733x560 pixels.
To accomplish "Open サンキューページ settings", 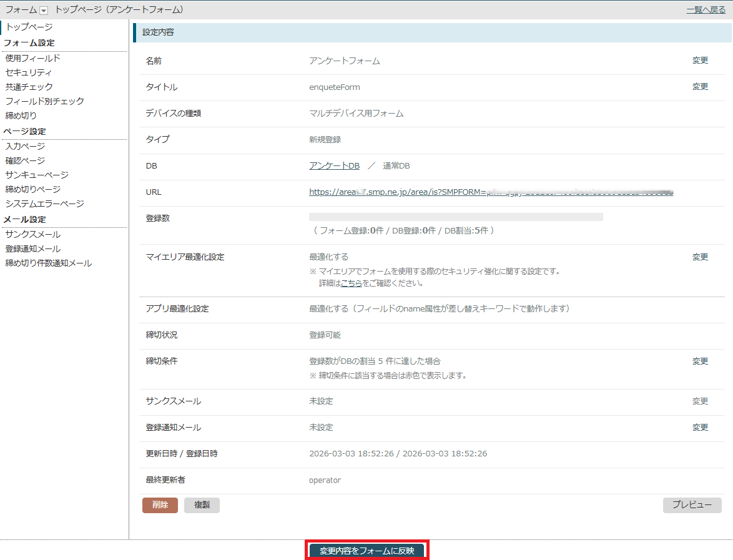I will [37, 175].
